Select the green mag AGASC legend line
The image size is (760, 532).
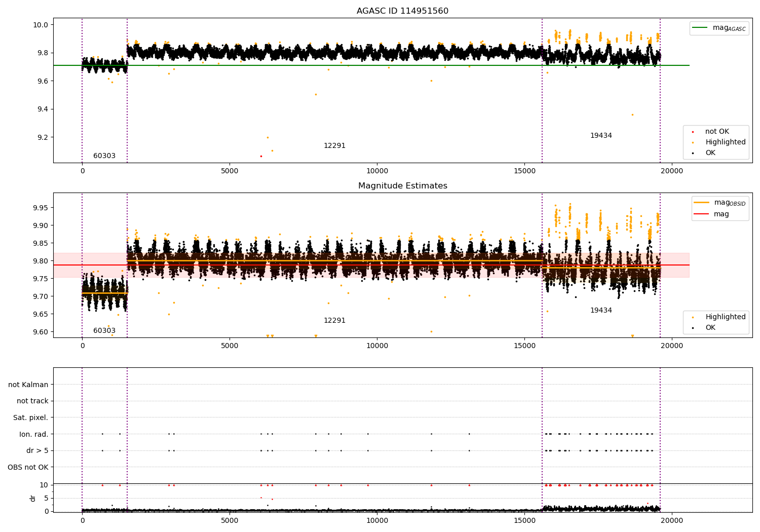pos(700,28)
